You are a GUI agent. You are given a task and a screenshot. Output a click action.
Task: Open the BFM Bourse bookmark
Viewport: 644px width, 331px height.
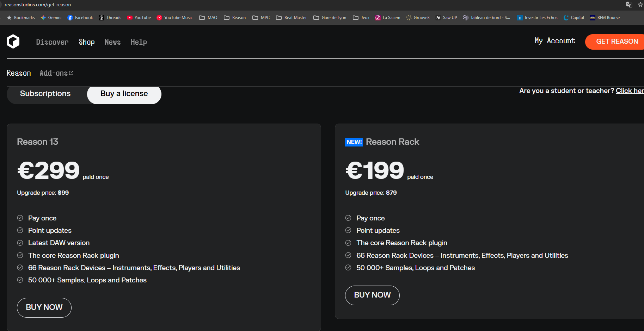(605, 18)
